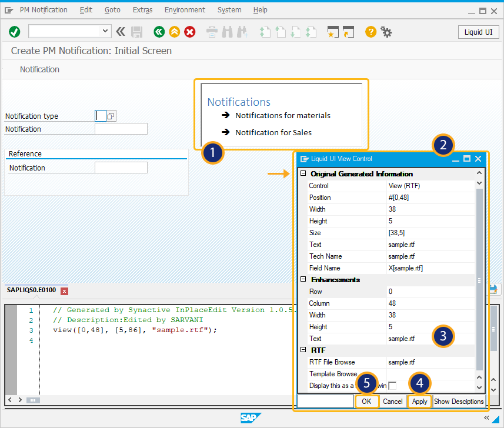The height and width of the screenshot is (428, 504).
Task: Open the Edit menu
Action: [x=86, y=10]
